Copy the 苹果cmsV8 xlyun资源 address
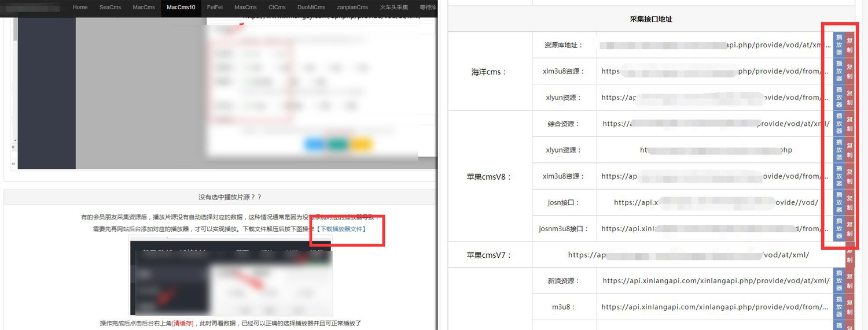Image resolution: width=868 pixels, height=330 pixels. (x=849, y=150)
